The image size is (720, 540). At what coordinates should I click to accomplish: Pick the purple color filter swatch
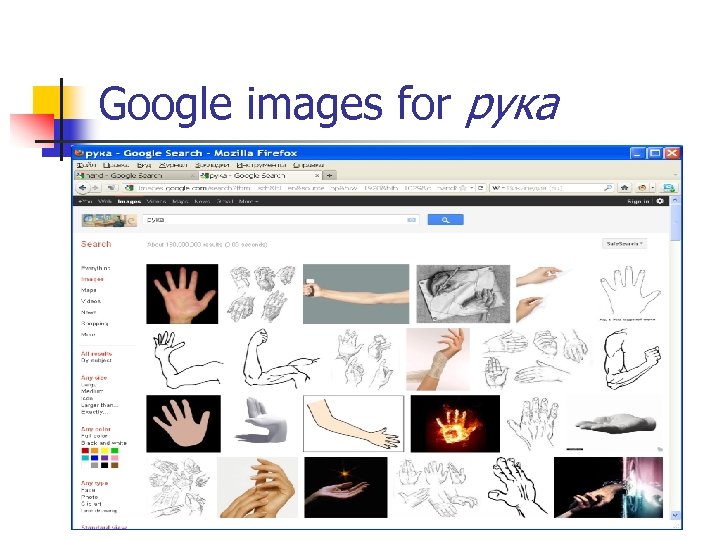pos(105,458)
